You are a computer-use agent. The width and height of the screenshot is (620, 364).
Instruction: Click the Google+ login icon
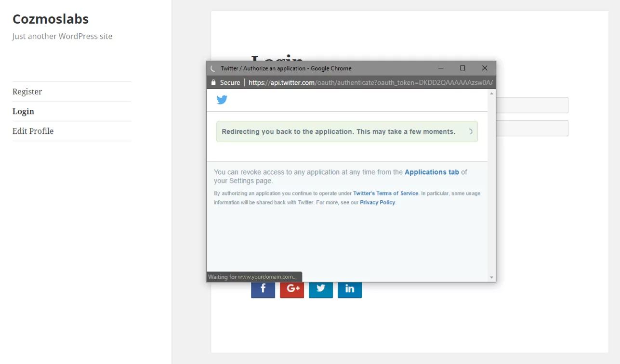(292, 290)
